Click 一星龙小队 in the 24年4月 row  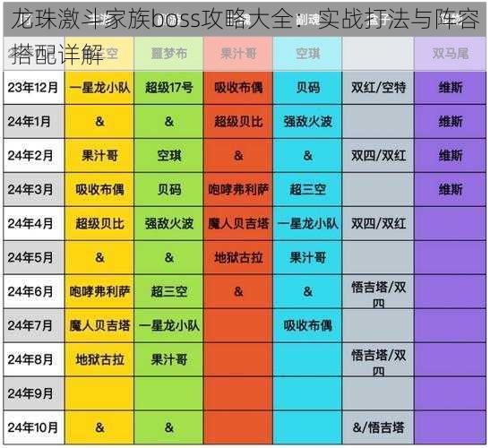pyautogui.click(x=308, y=223)
